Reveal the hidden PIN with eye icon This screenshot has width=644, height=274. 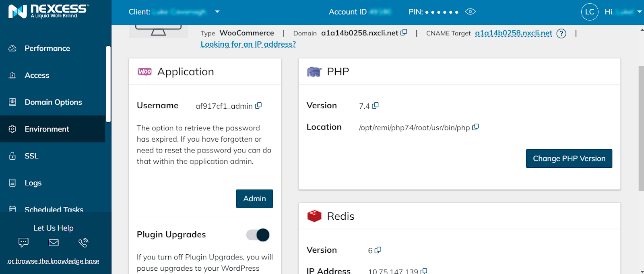470,12
